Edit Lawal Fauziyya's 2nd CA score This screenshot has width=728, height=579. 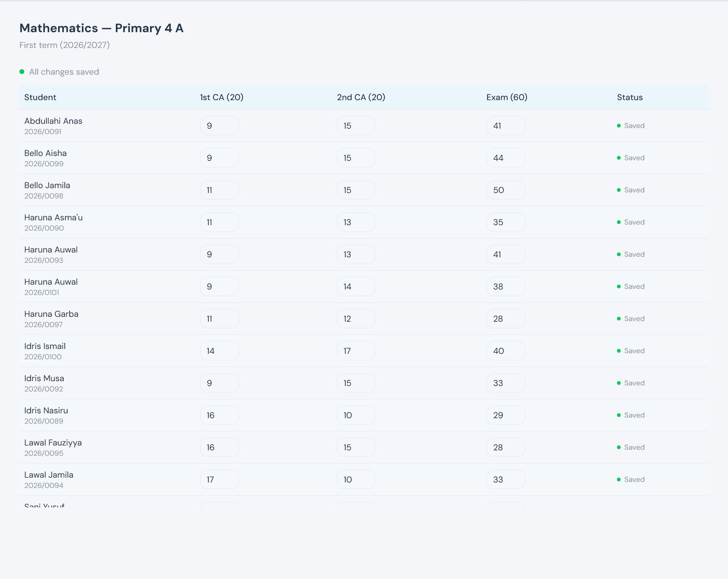(356, 447)
